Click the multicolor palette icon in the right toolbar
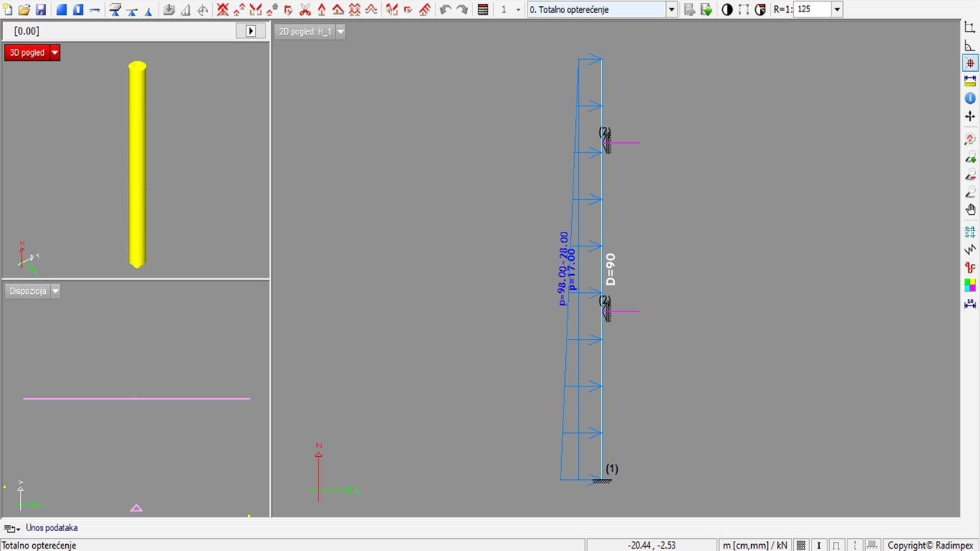Screen dimensions: 980x551 click(x=970, y=285)
